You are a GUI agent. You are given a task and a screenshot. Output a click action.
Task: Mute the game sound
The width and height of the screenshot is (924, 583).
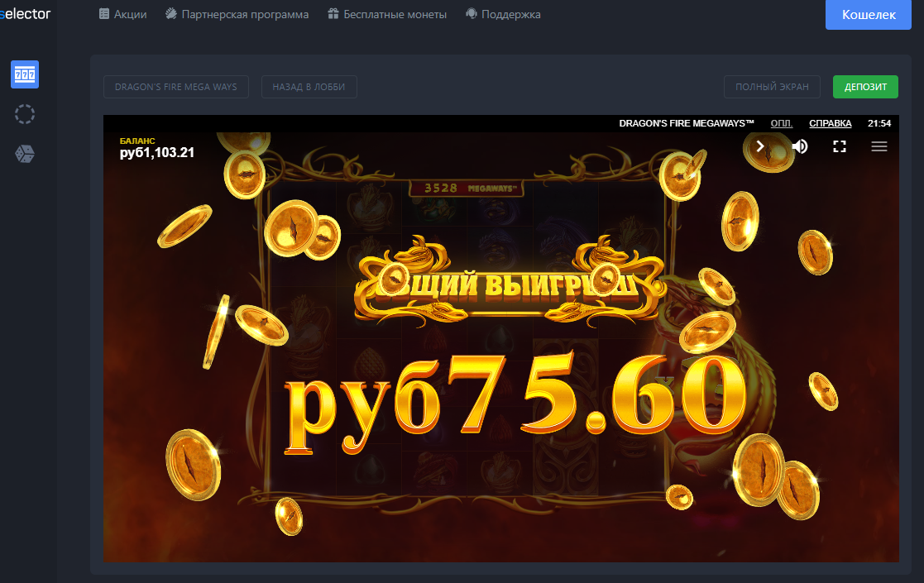(800, 146)
